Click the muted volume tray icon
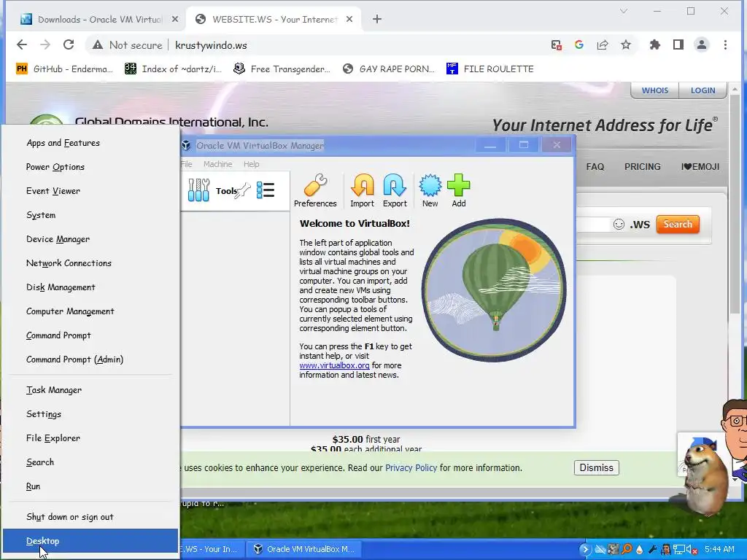This screenshot has width=747, height=560. tap(690, 549)
